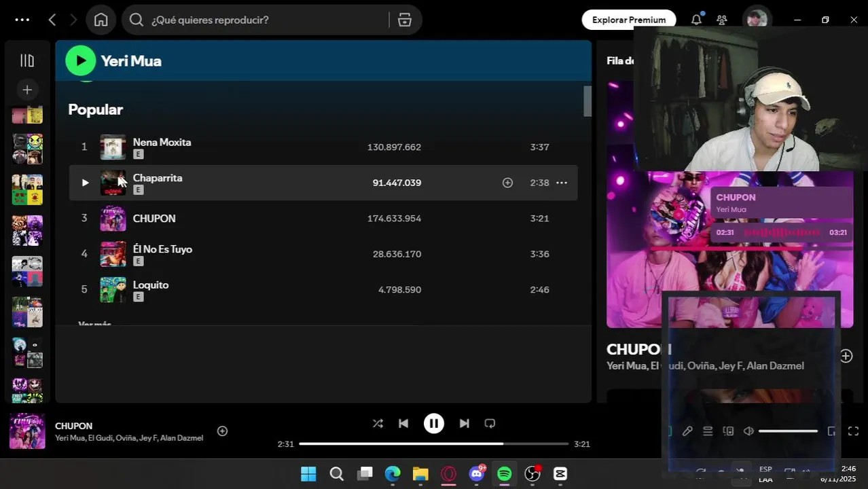
Task: Open Microsoft Edge from taskbar
Action: (393, 473)
